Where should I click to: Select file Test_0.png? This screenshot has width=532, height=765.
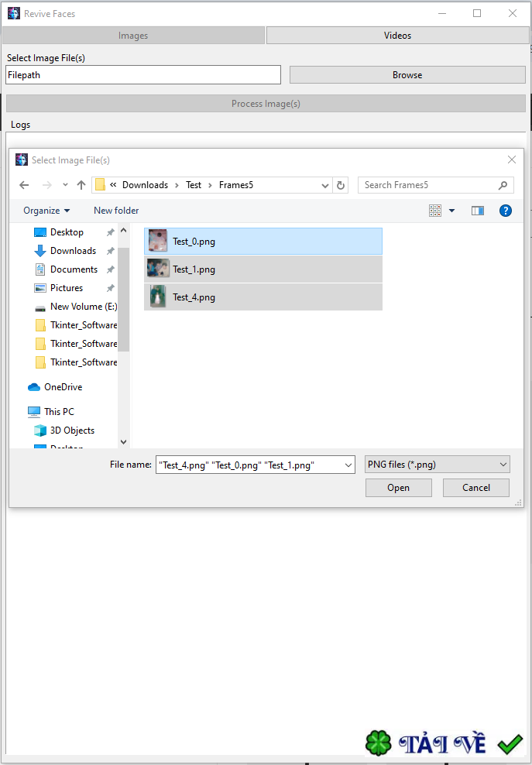point(263,241)
